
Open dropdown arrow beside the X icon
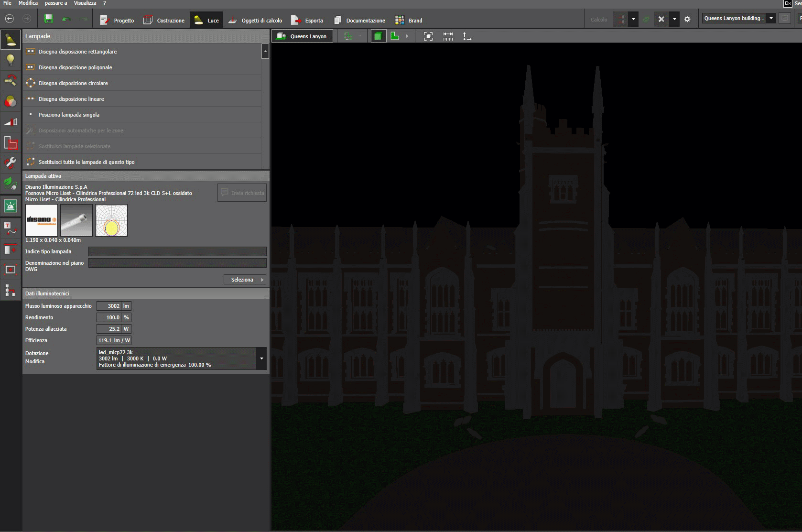(674, 20)
